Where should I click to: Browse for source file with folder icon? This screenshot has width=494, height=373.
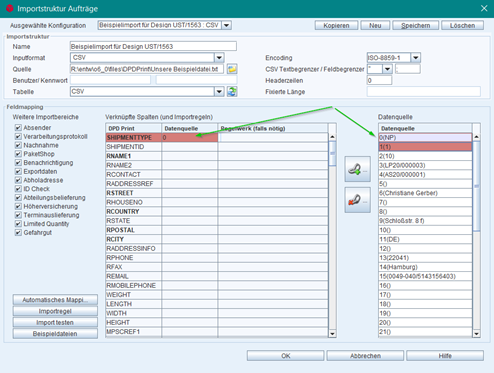[x=232, y=69]
